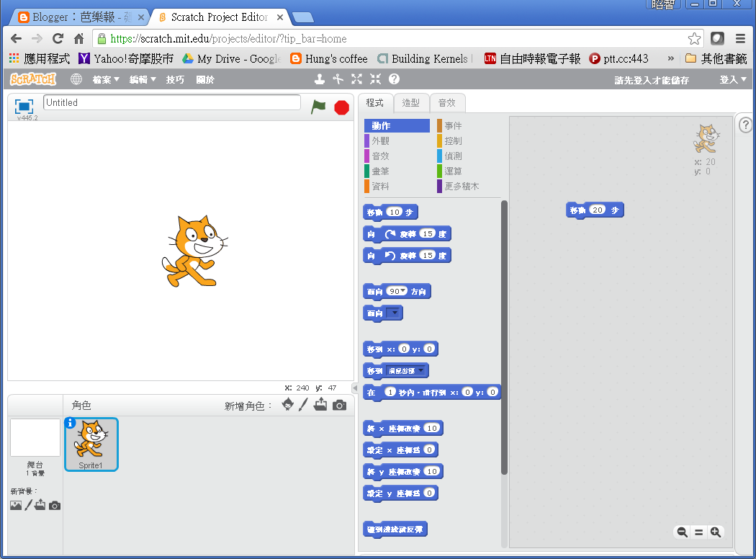
Task: Open the 關於 menu item
Action: click(x=205, y=79)
